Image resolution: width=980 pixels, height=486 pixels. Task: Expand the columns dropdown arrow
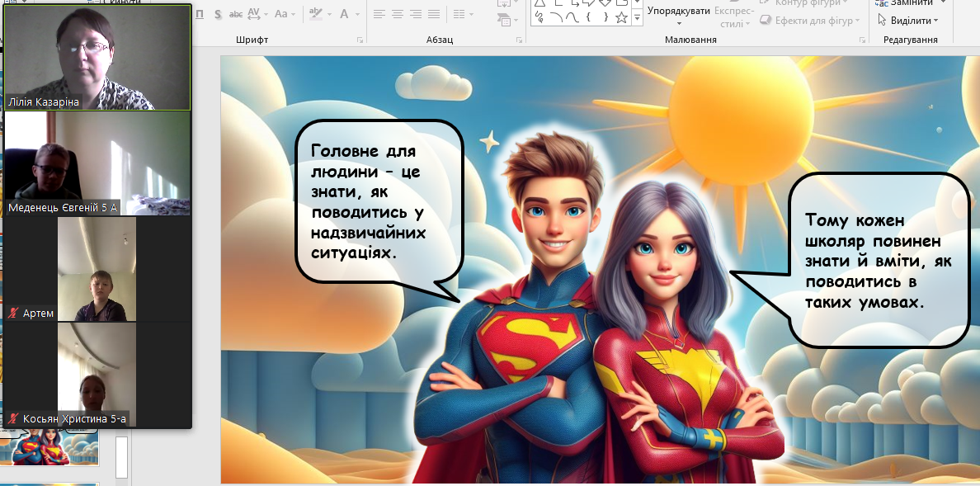471,14
